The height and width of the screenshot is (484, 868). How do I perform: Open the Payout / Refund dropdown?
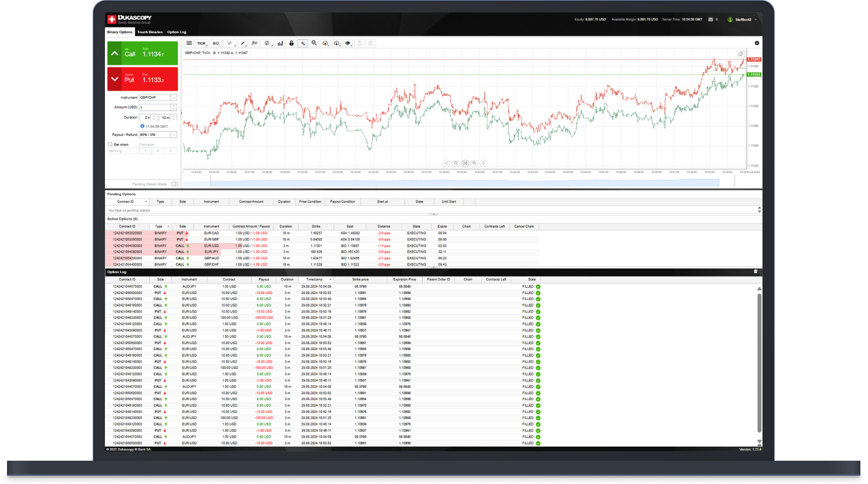158,135
